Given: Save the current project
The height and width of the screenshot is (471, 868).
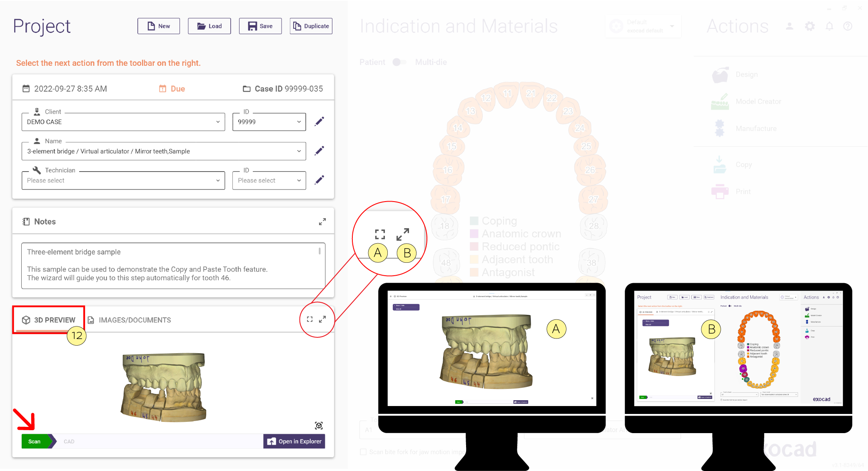Looking at the screenshot, I should point(260,26).
